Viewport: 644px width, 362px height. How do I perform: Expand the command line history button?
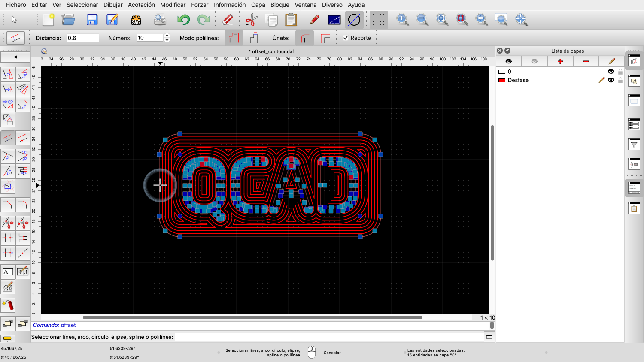[x=489, y=337]
